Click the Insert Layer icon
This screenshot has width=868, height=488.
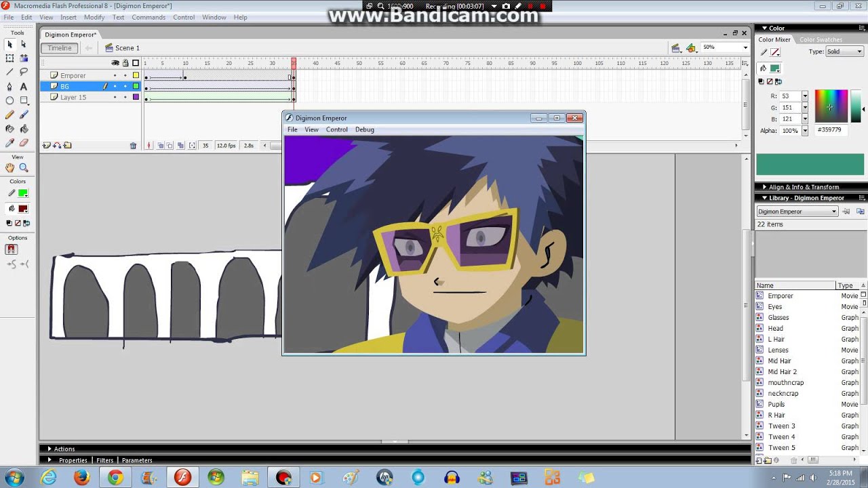coord(46,146)
